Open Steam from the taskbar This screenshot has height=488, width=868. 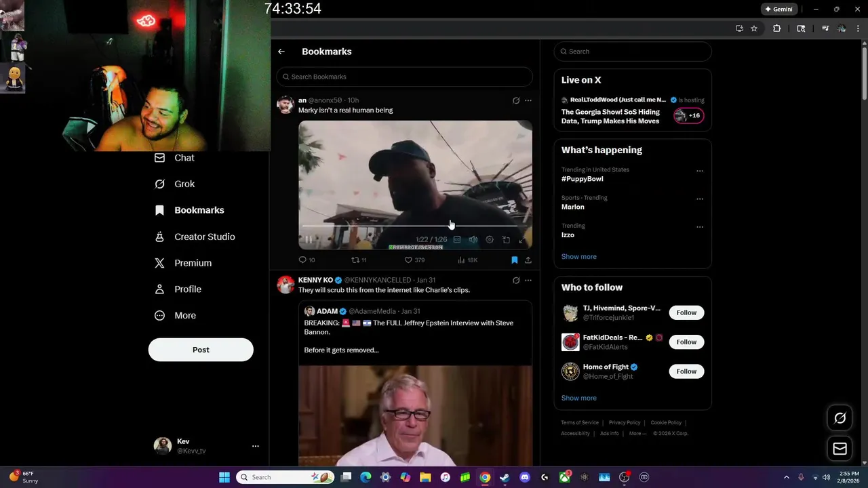505,477
